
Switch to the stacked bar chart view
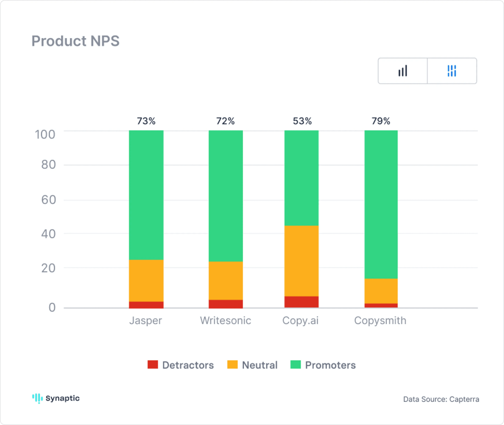[452, 71]
